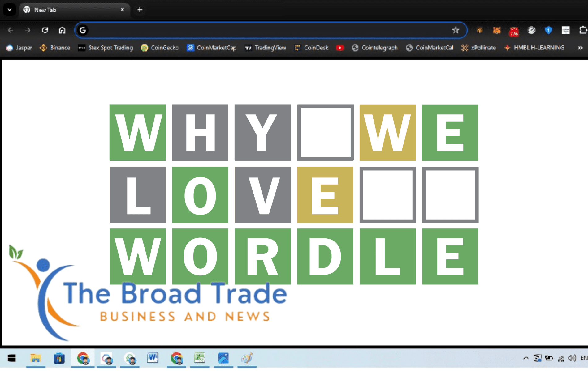Screen dimensions: 588x371
Task: Open the second Chrome profile in taskbar
Action: pos(177,358)
